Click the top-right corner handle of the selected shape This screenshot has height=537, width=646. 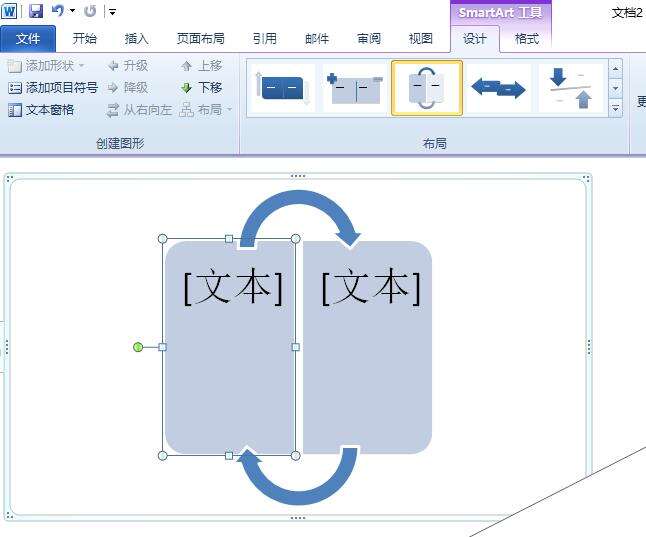295,239
